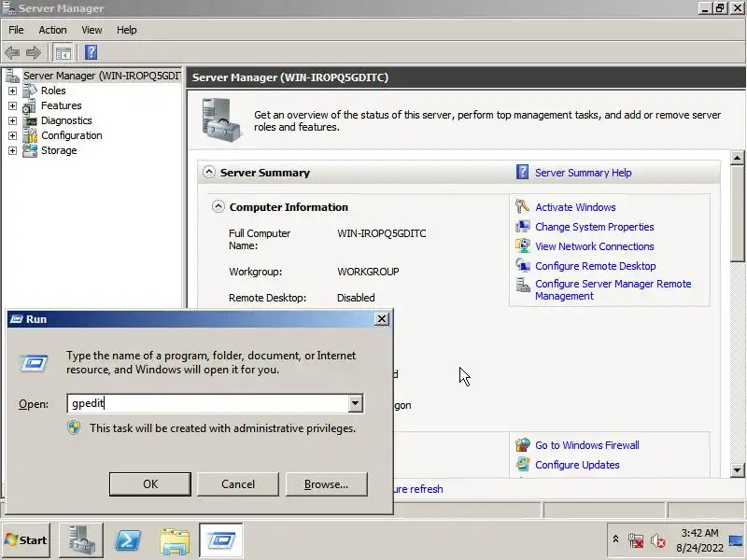
Task: Click the Run taskbar button
Action: coord(221,540)
